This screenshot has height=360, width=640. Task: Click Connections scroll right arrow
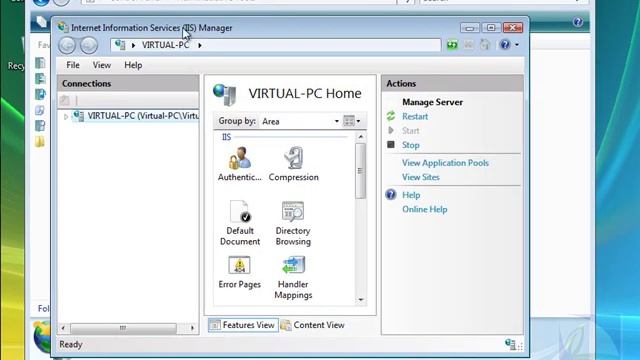(192, 328)
